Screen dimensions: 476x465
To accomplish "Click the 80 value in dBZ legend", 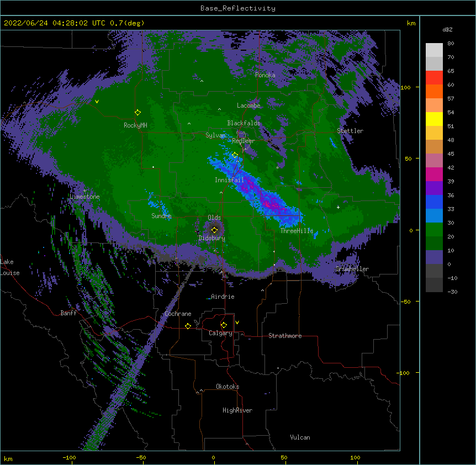I will coord(451,44).
